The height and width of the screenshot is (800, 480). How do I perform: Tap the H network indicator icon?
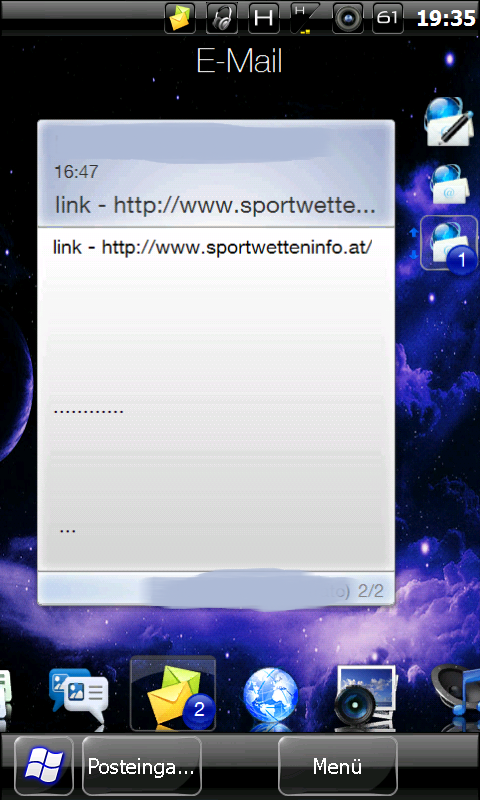click(263, 18)
